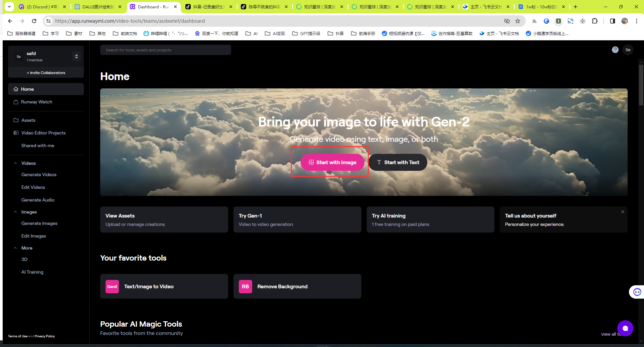This screenshot has width=644, height=347.
Task: Switch to the 陈导不挑食的抖音 tab
Action: [265, 7]
